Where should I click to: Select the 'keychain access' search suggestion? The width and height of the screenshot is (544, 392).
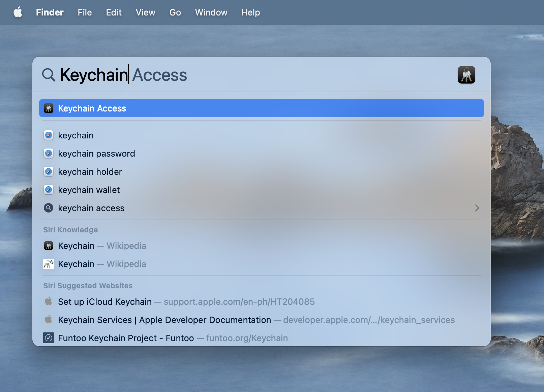point(262,208)
